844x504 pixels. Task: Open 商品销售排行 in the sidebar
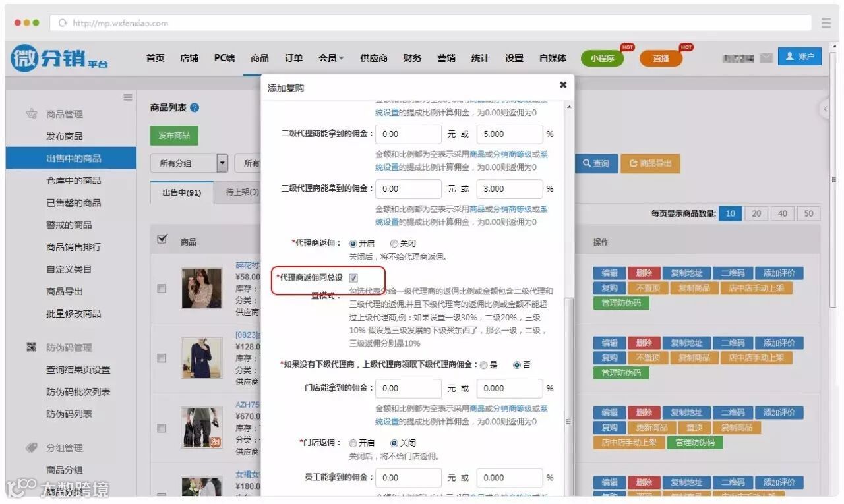pos(74,247)
